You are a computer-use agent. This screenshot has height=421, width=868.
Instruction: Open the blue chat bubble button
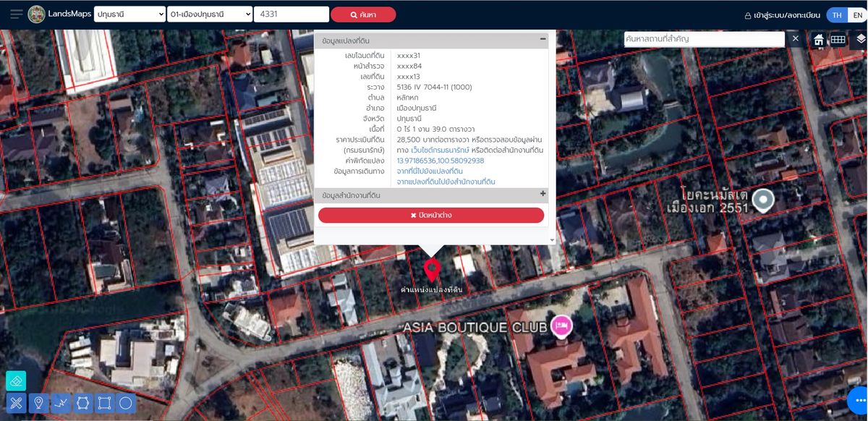pyautogui.click(x=858, y=399)
